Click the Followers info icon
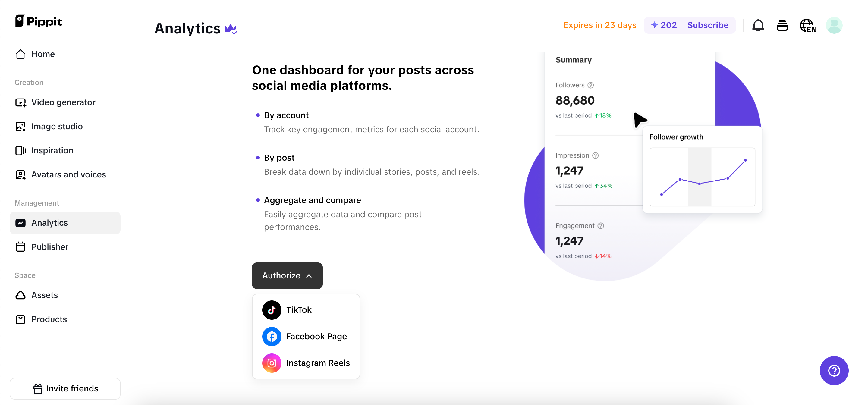The width and height of the screenshot is (868, 405). pos(591,85)
